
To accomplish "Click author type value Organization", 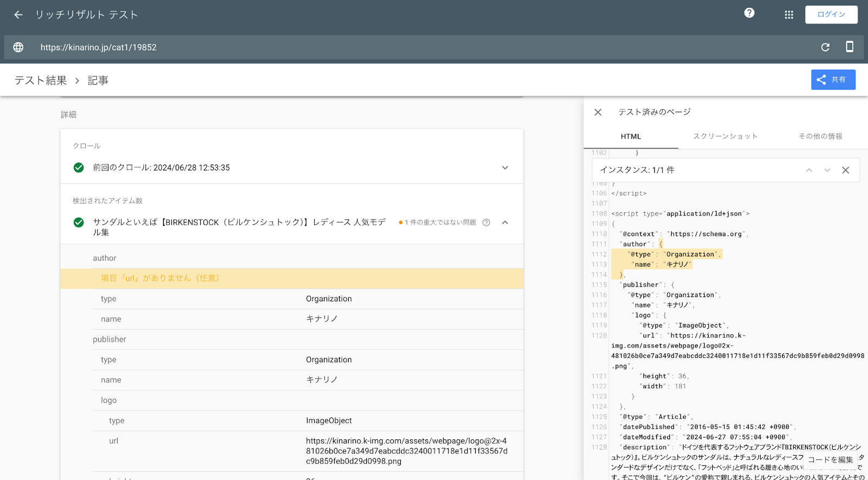I will coord(329,299).
